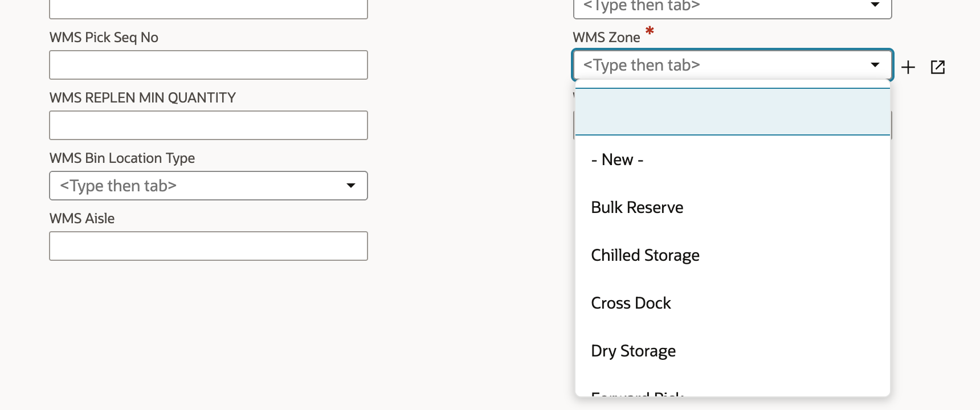Open WMS Zone record in new window icon

point(938,67)
